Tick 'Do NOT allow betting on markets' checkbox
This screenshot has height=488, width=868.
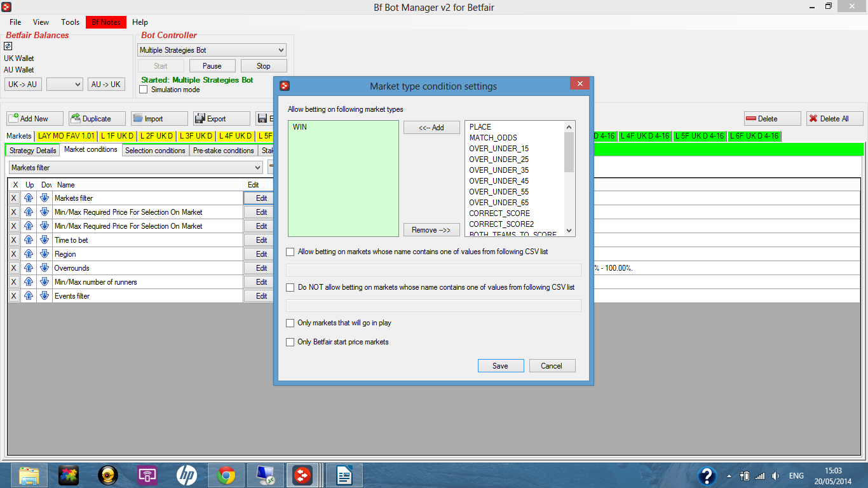click(x=290, y=287)
